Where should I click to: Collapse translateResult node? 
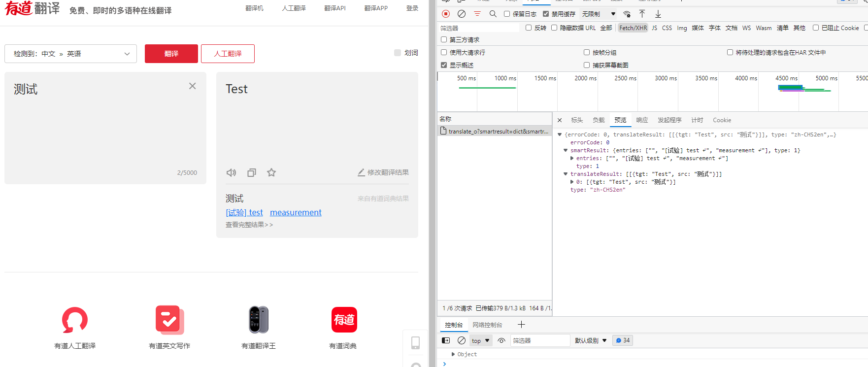(x=566, y=174)
